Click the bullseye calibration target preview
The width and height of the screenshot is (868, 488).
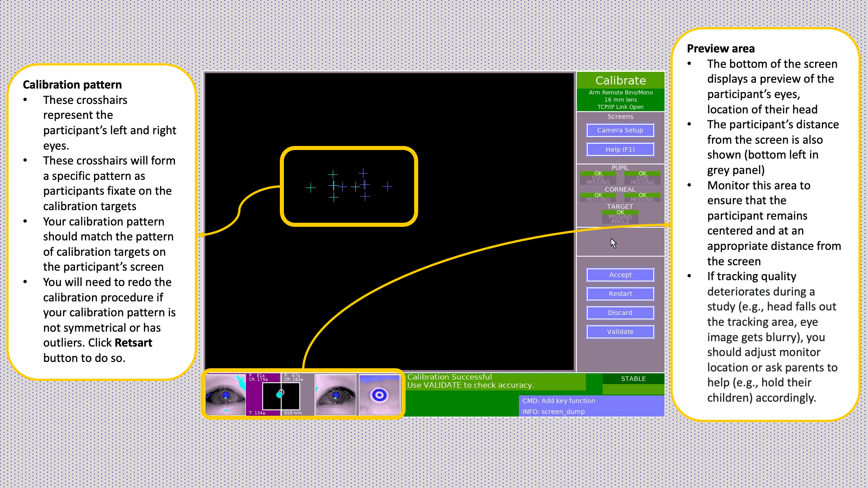380,394
